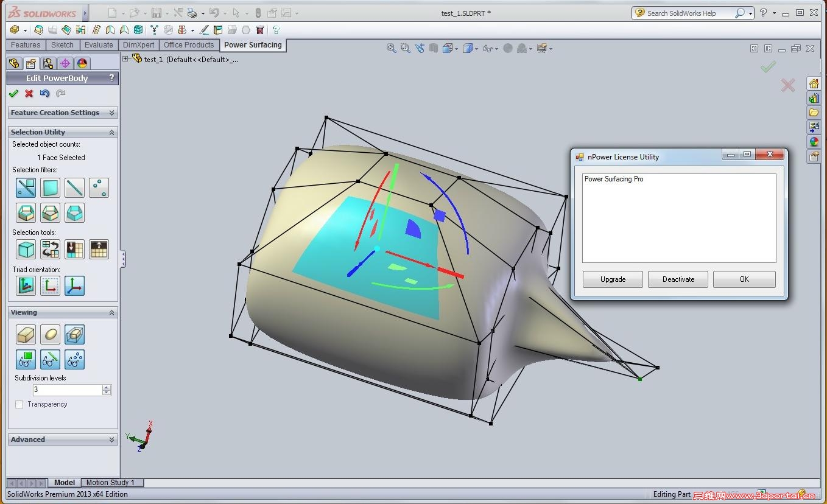Accept the Edit PowerBody with green checkmark
This screenshot has width=827, height=504.
[x=13, y=94]
